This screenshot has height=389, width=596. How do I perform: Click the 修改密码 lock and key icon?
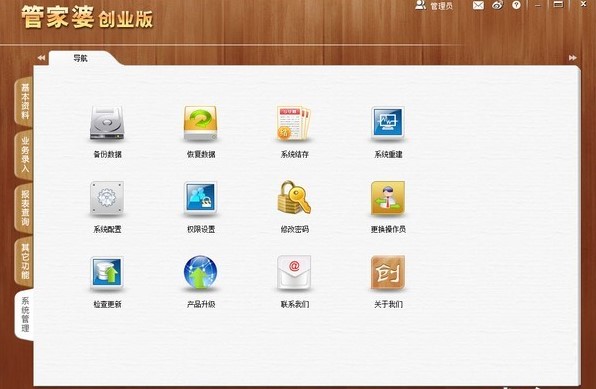coord(294,197)
